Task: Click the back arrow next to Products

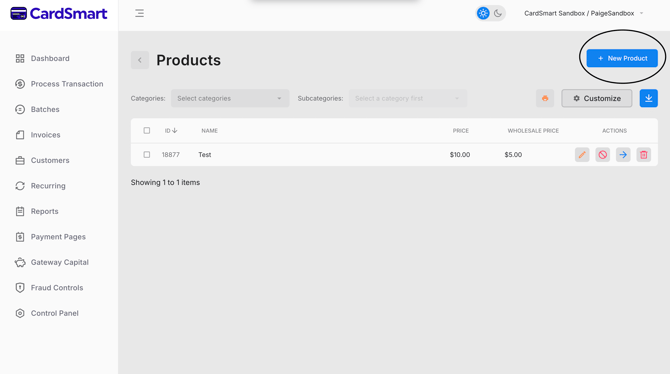Action: click(x=140, y=60)
